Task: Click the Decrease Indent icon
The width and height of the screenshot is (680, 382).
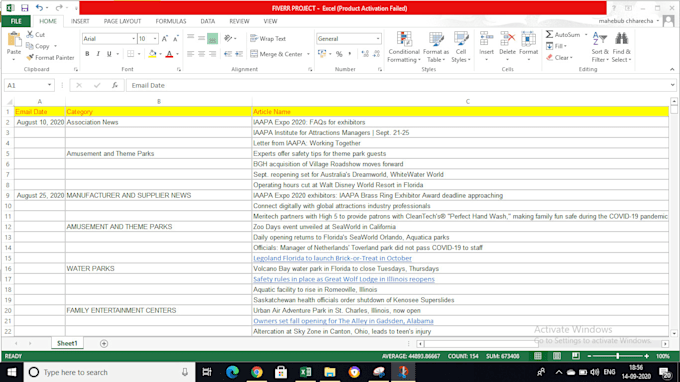Action: pos(228,54)
